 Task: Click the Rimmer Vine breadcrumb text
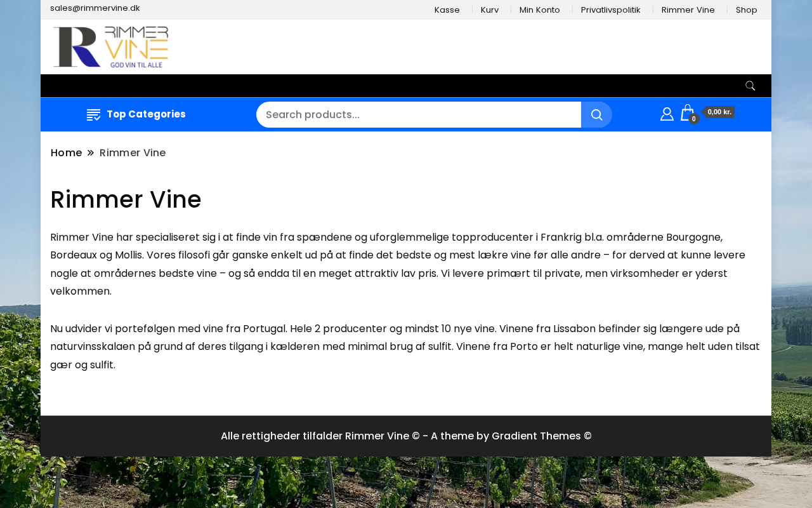(x=133, y=153)
